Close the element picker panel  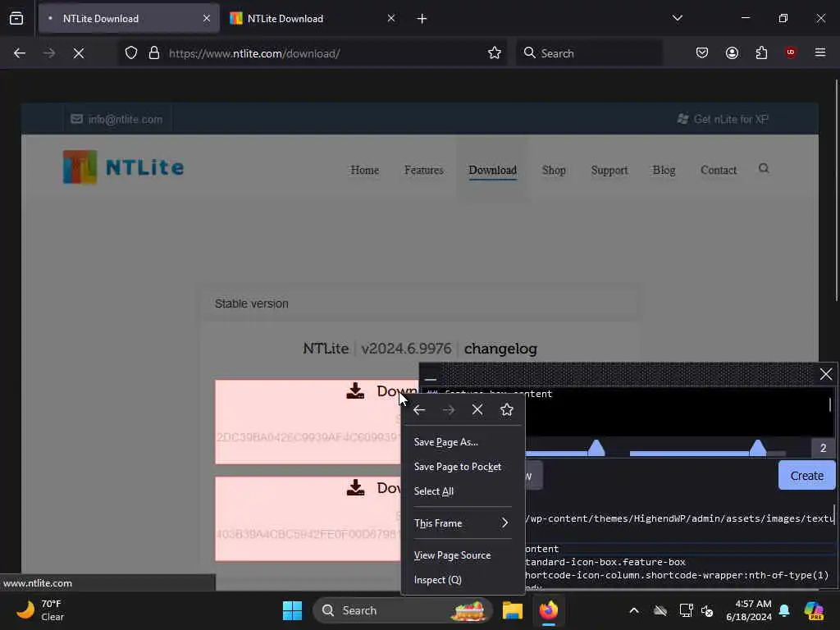coord(826,374)
